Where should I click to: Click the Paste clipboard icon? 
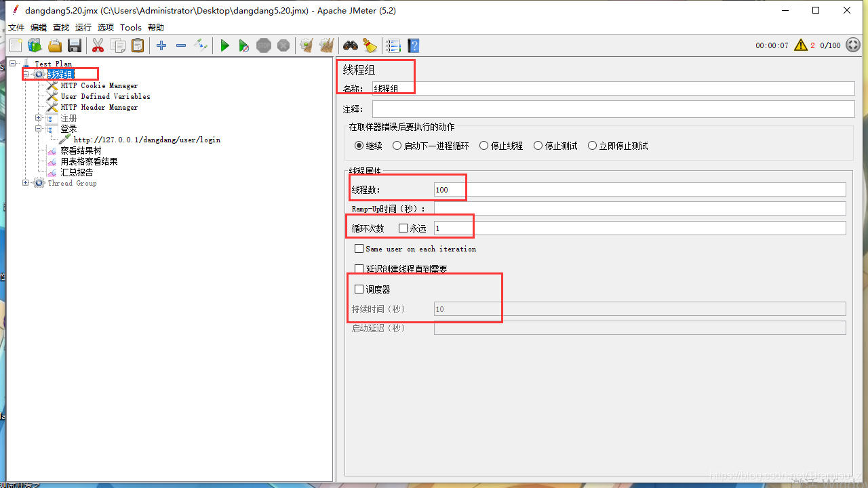[x=138, y=45]
